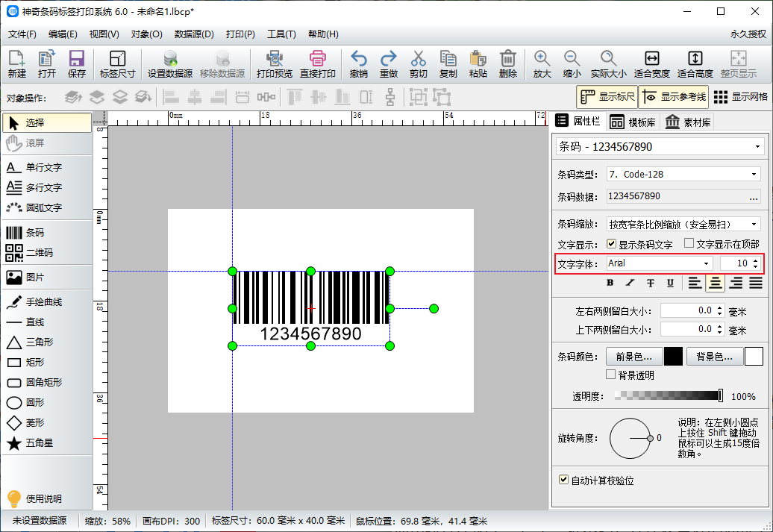Click the 打开 (Open) file icon
The image size is (773, 532).
(x=47, y=64)
